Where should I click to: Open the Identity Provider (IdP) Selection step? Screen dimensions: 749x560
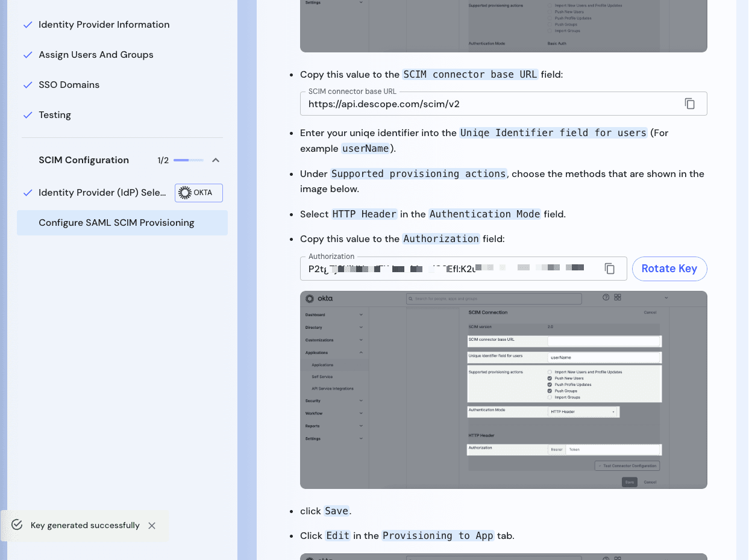[x=102, y=193]
